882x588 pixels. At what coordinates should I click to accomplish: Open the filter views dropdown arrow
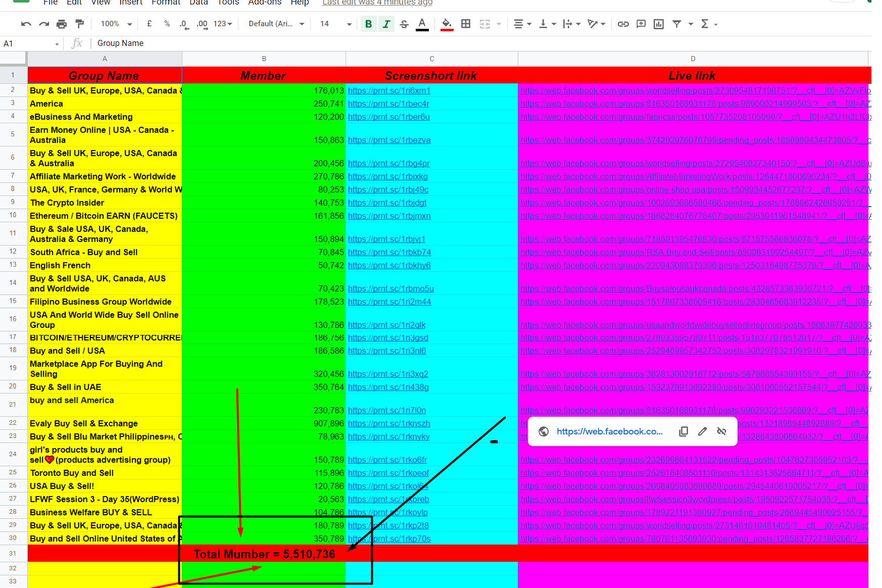click(691, 24)
